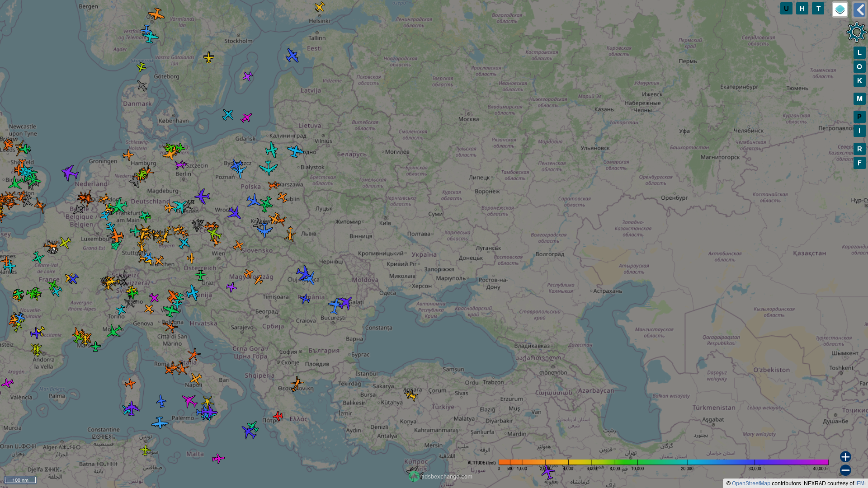The width and height of the screenshot is (868, 488).
Task: Select the magenta aircraft over Gotland island
Action: point(248,76)
